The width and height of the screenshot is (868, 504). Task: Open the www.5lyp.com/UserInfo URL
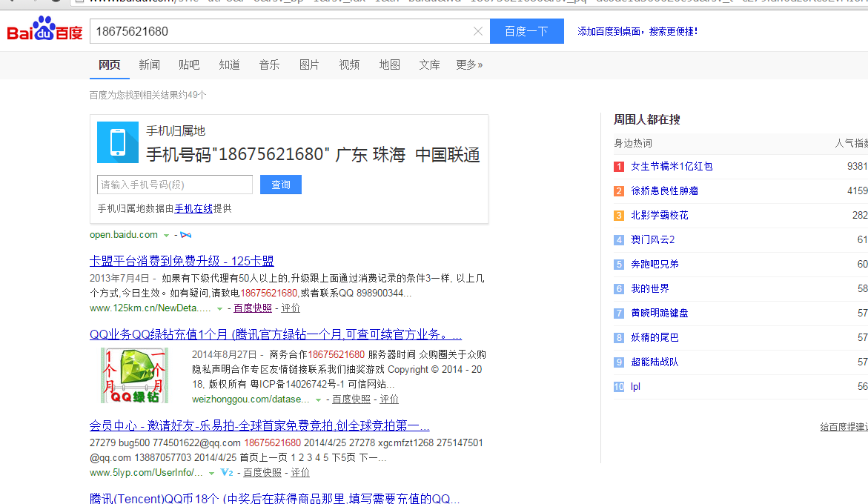coord(146,472)
